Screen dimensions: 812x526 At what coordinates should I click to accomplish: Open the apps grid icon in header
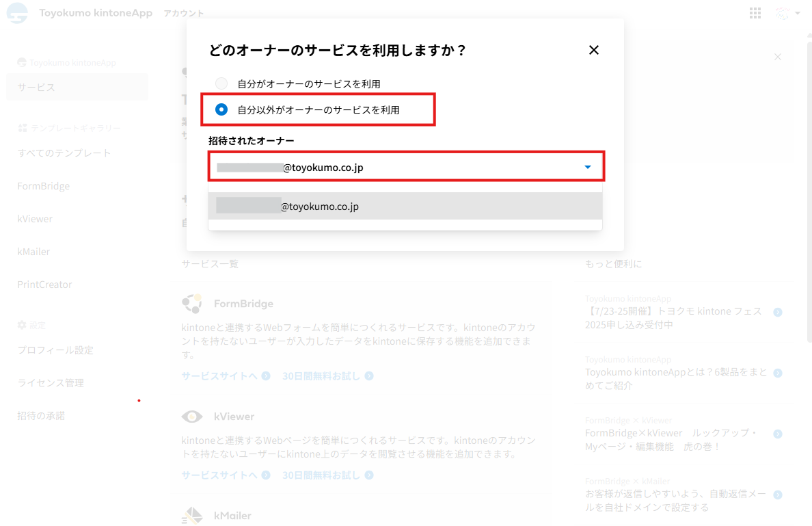pos(755,13)
